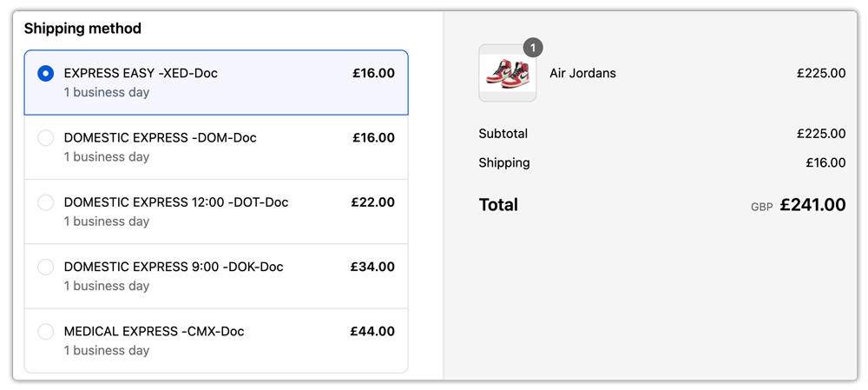Click the Air Jordans product name

(582, 74)
